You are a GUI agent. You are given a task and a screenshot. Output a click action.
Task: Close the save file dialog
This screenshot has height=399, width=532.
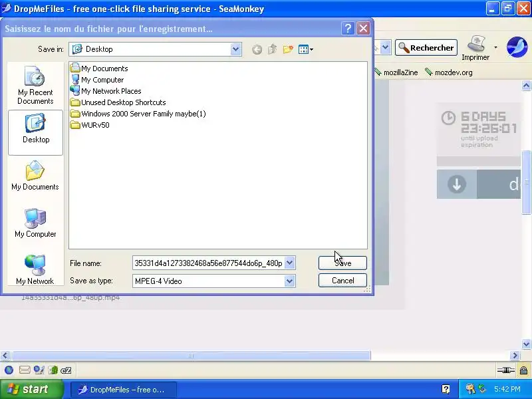pyautogui.click(x=363, y=29)
